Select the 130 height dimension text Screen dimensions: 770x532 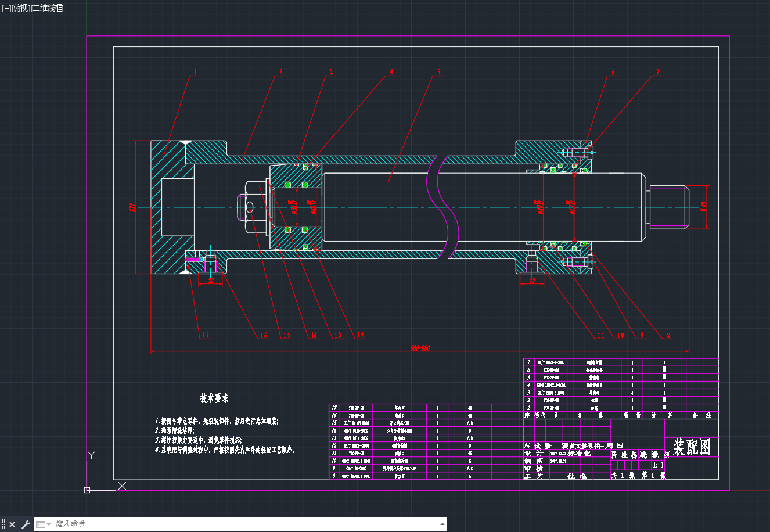(132, 207)
